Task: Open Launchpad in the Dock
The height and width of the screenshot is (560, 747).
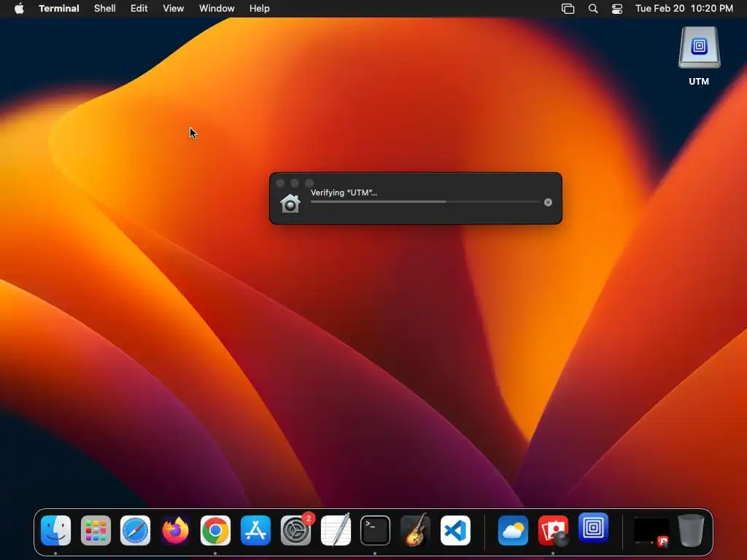Action: click(x=96, y=531)
